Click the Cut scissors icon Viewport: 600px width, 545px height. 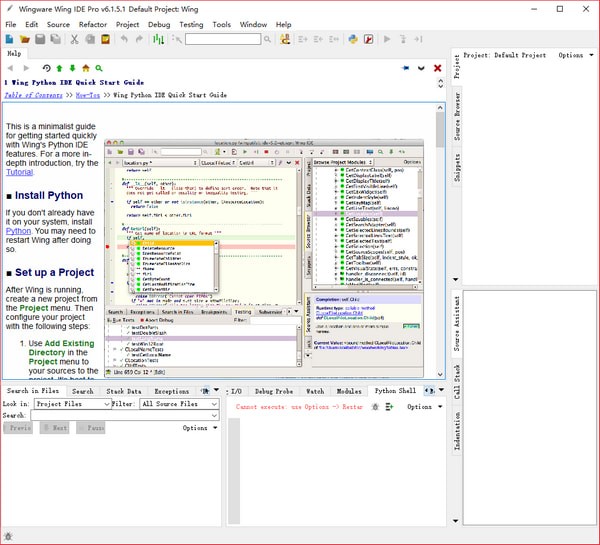click(x=74, y=39)
